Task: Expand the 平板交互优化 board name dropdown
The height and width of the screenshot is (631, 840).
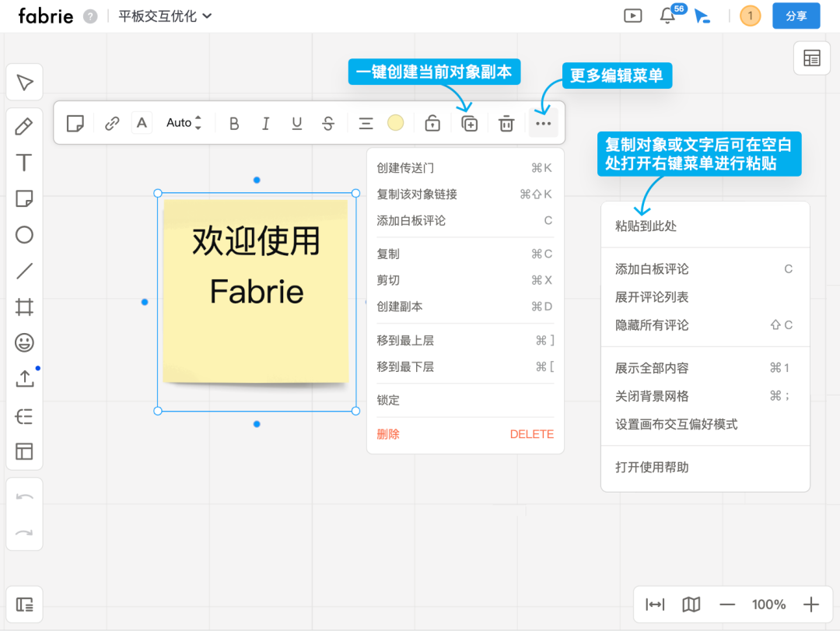Action: pos(165,16)
